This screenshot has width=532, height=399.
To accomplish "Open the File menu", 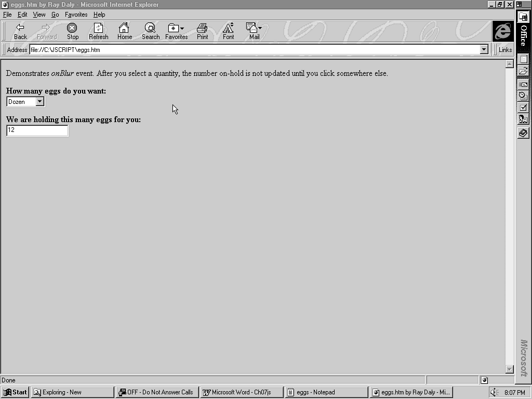I will pyautogui.click(x=7, y=15).
